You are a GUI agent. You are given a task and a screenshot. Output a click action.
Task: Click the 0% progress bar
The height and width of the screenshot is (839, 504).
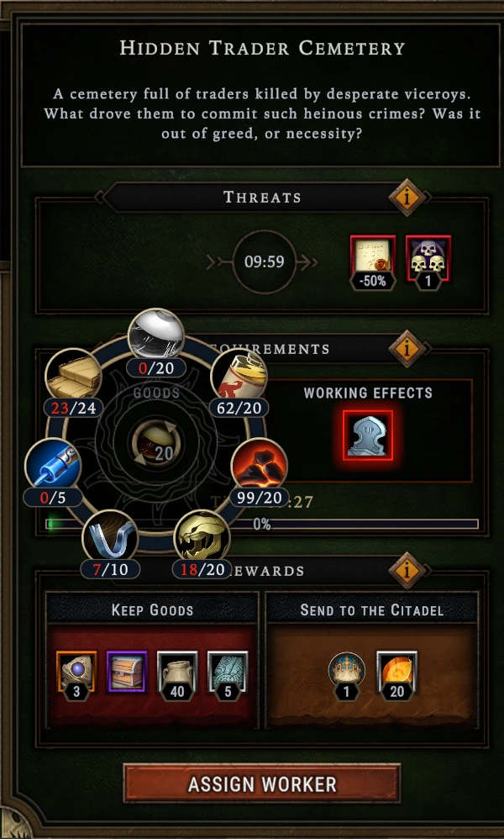262,525
